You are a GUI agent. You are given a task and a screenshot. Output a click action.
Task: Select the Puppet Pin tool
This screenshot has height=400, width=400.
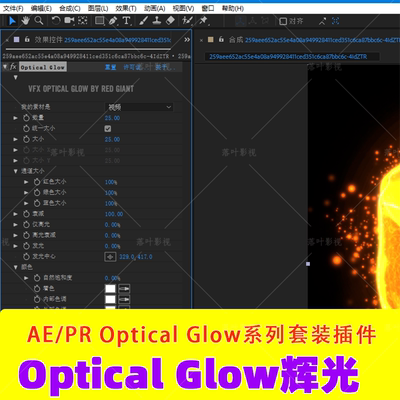click(x=203, y=21)
